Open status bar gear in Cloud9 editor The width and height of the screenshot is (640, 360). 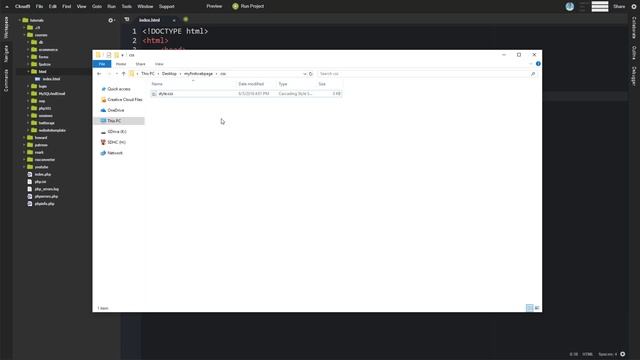(623, 354)
